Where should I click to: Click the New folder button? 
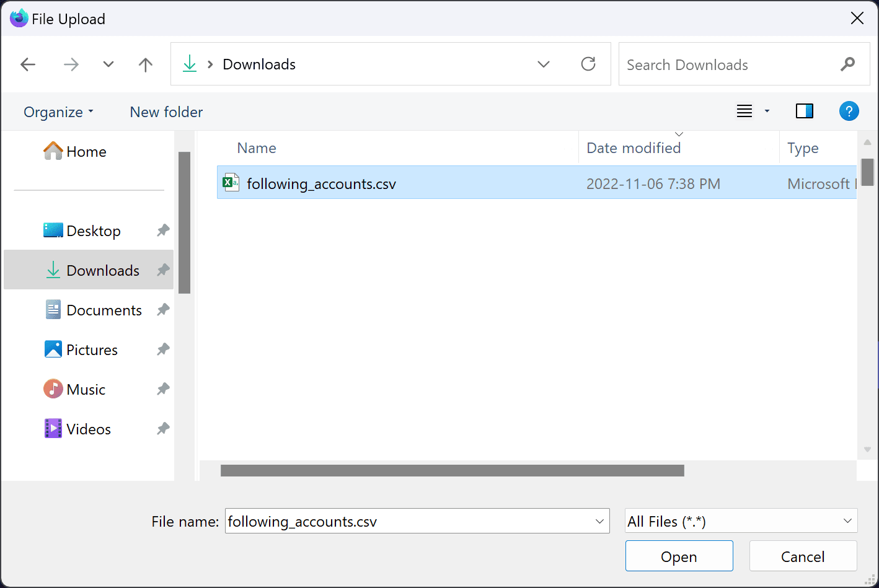(x=166, y=112)
